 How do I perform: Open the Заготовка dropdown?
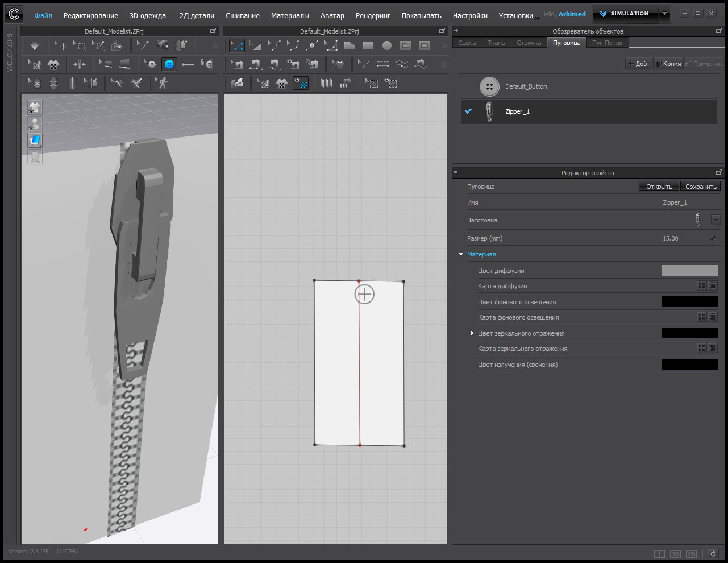[x=715, y=220]
